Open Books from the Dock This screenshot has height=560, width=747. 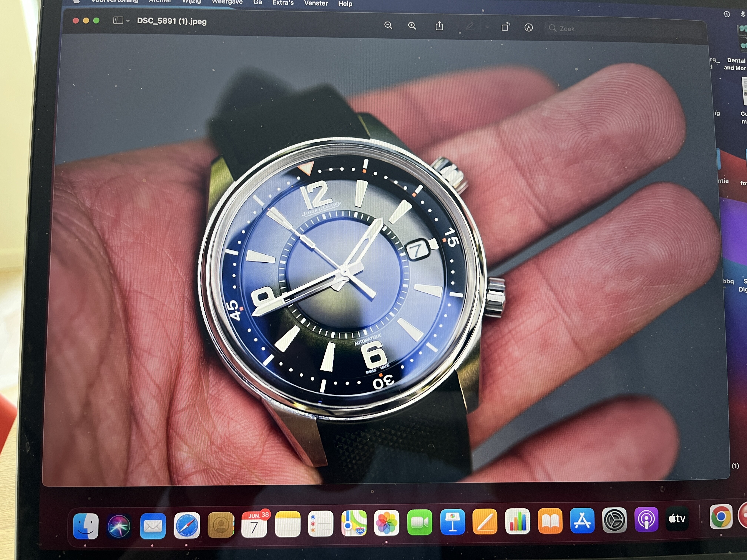tap(550, 521)
